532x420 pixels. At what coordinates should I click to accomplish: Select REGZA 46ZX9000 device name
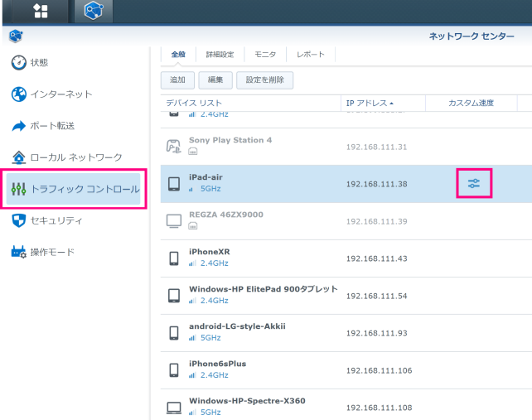(x=226, y=215)
